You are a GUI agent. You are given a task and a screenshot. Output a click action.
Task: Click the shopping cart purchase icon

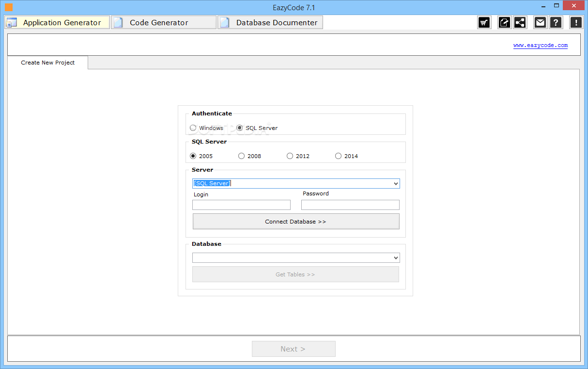[x=484, y=22]
